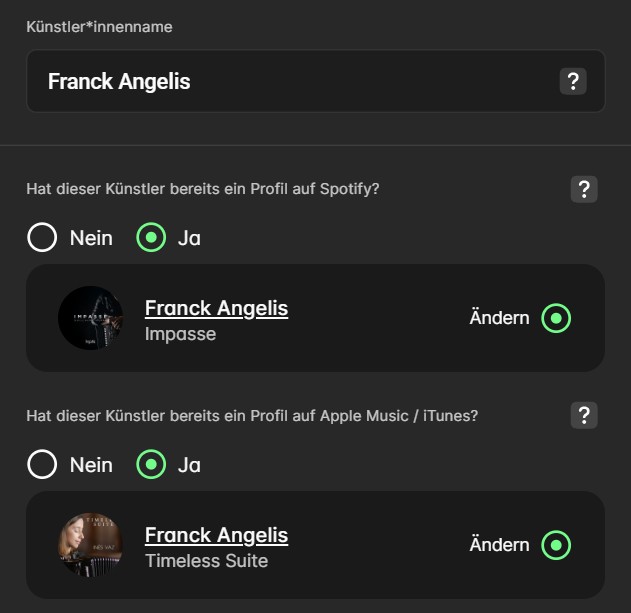
Task: Toggle the radio beside Apple Music Ändern
Action: 556,546
